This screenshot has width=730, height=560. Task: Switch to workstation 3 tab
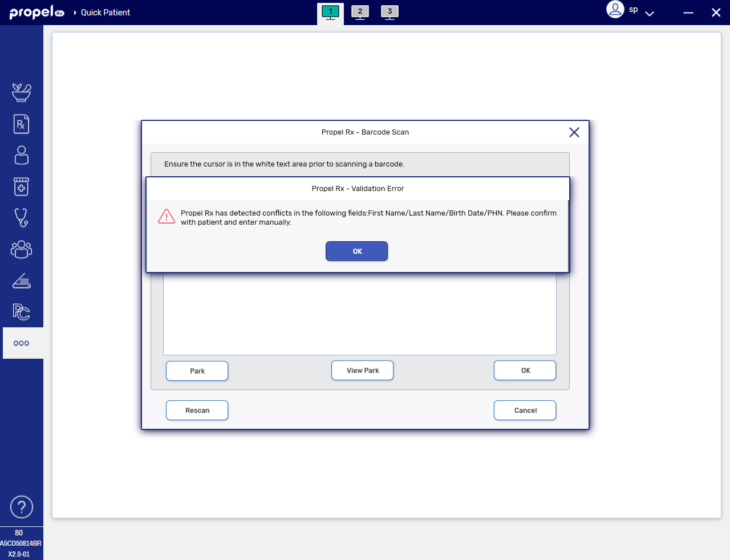(390, 11)
